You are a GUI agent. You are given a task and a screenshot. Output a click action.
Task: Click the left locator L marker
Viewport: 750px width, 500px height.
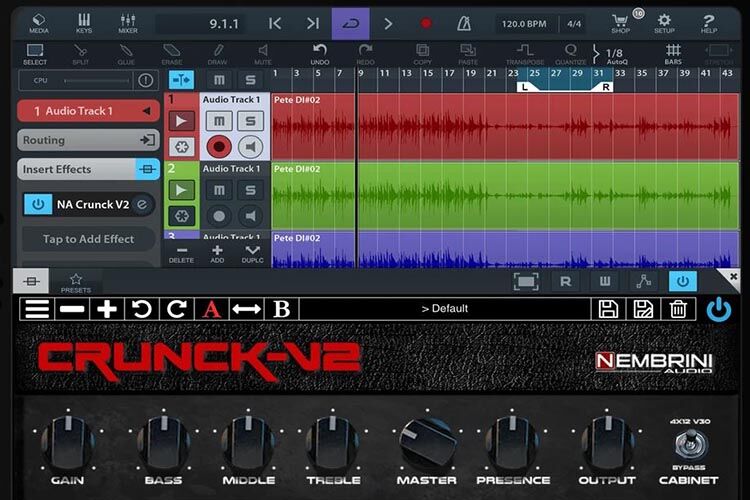point(525,87)
